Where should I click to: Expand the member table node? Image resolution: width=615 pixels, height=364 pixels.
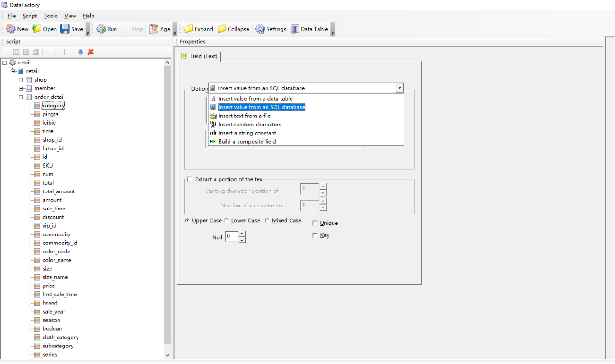click(x=21, y=88)
